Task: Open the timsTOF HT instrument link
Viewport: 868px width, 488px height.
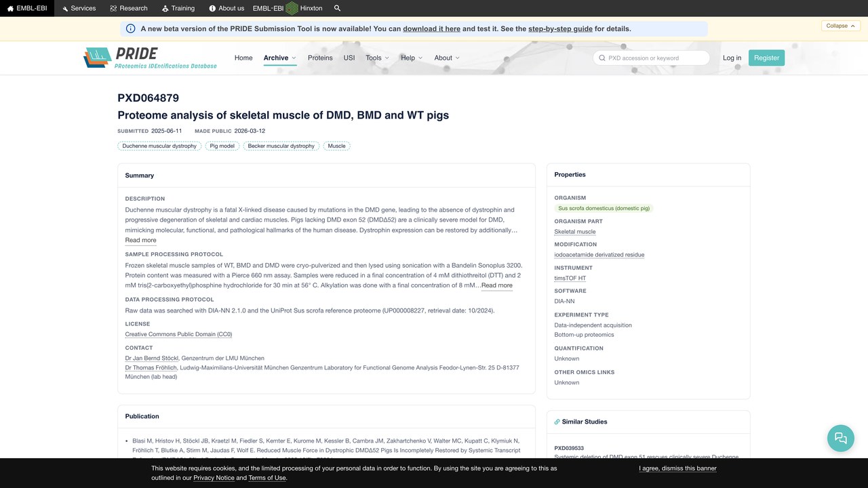Action: tap(570, 278)
